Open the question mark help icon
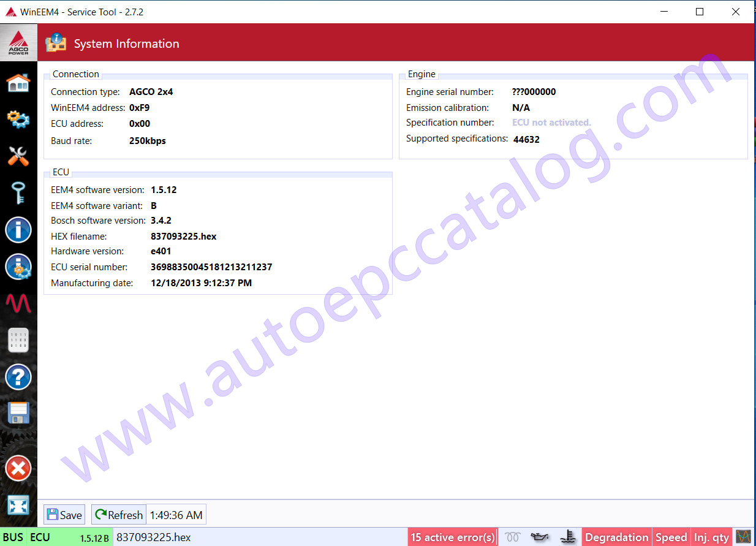This screenshot has height=546, width=756. coord(18,377)
